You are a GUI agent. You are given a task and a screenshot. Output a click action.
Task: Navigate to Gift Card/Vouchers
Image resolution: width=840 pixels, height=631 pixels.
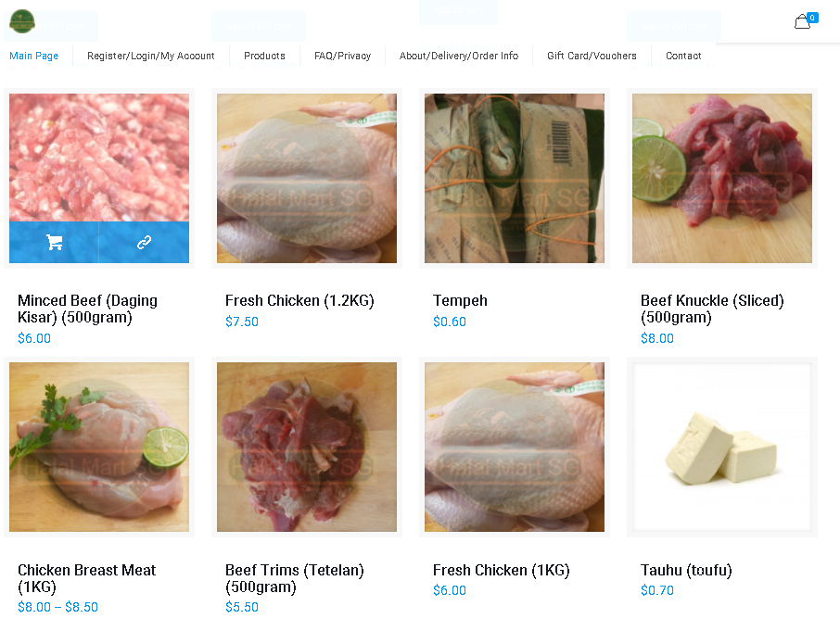pos(592,56)
